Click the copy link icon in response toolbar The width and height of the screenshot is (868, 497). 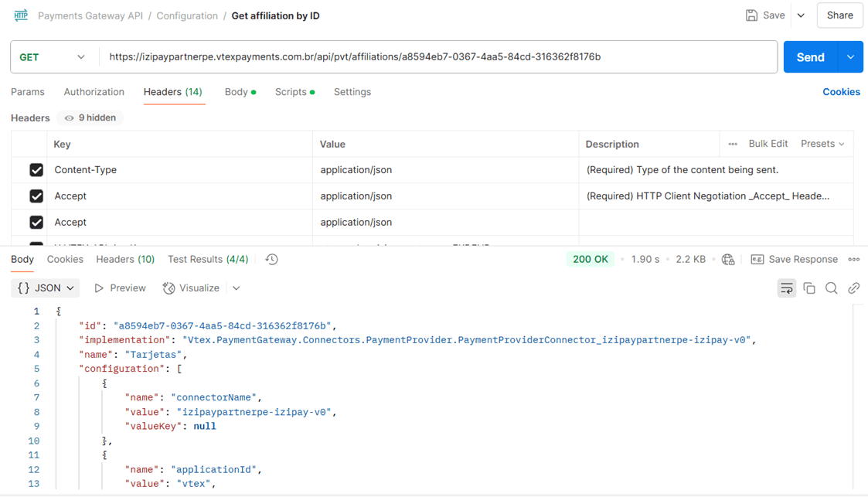(853, 288)
